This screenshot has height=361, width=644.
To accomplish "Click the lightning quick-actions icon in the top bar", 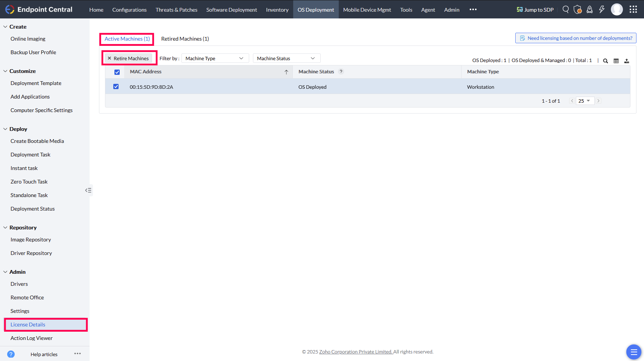I will [601, 9].
